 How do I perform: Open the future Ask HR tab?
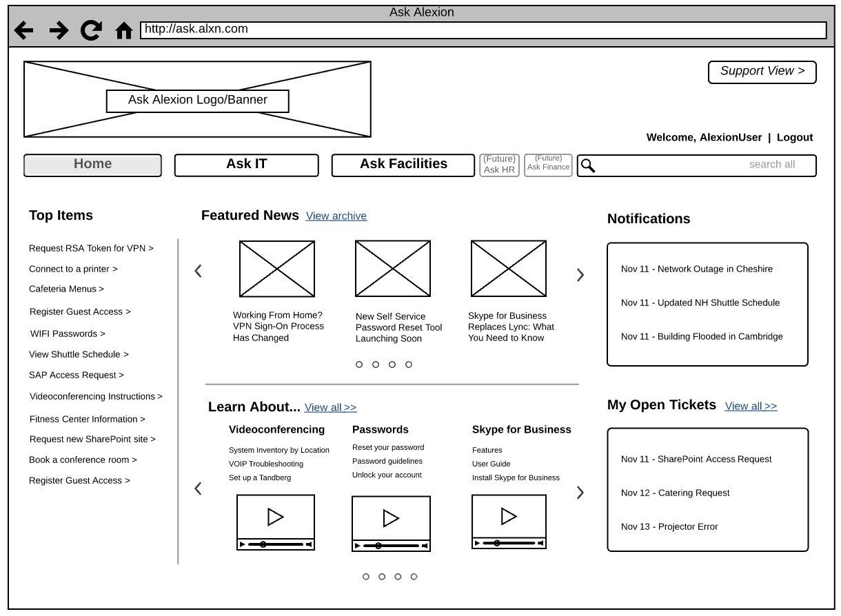click(x=500, y=165)
